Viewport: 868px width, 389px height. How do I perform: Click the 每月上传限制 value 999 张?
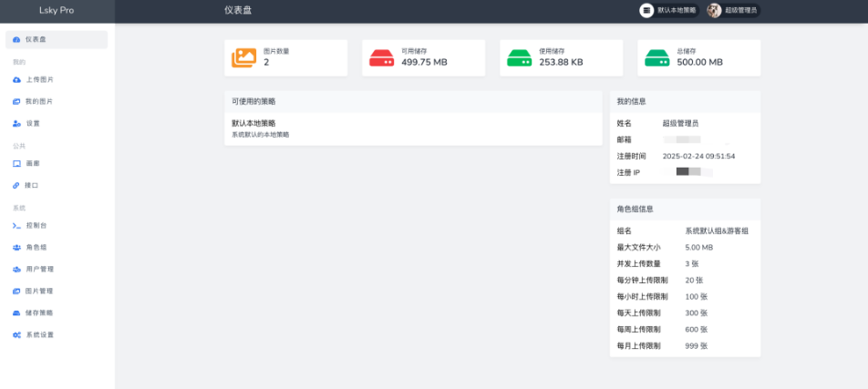697,346
